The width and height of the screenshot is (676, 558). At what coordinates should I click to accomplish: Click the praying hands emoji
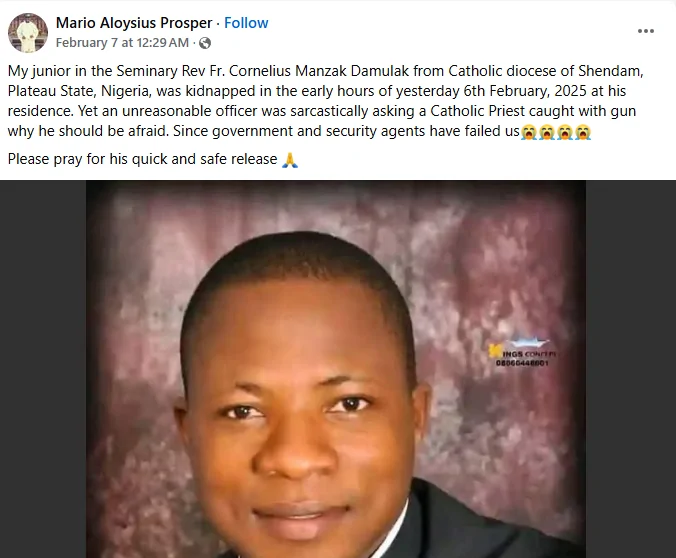pyautogui.click(x=290, y=160)
